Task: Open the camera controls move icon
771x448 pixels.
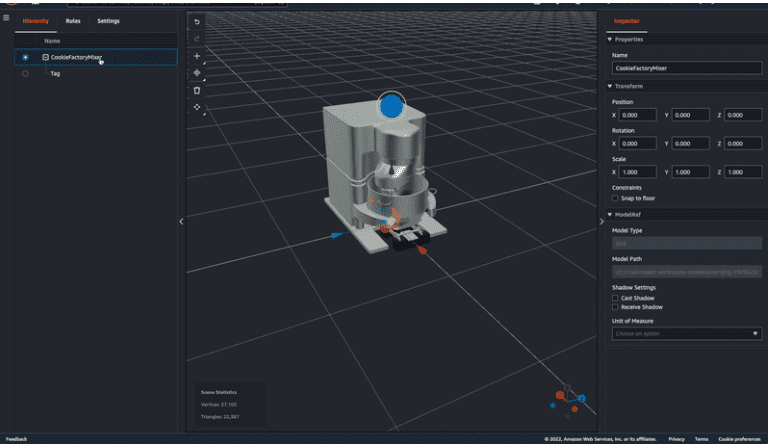Action: click(197, 107)
